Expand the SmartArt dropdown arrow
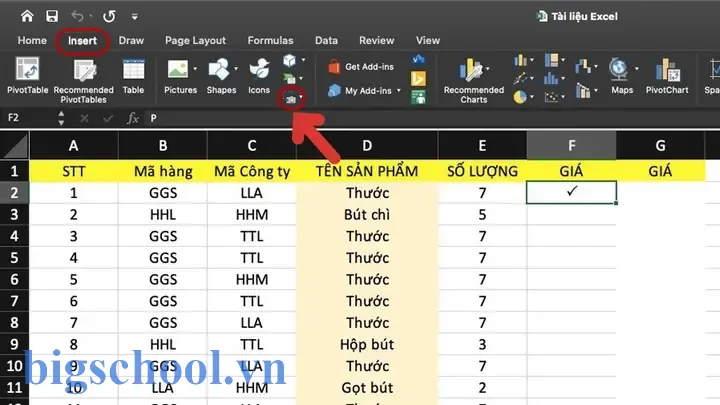The image size is (720, 405). coord(301,79)
